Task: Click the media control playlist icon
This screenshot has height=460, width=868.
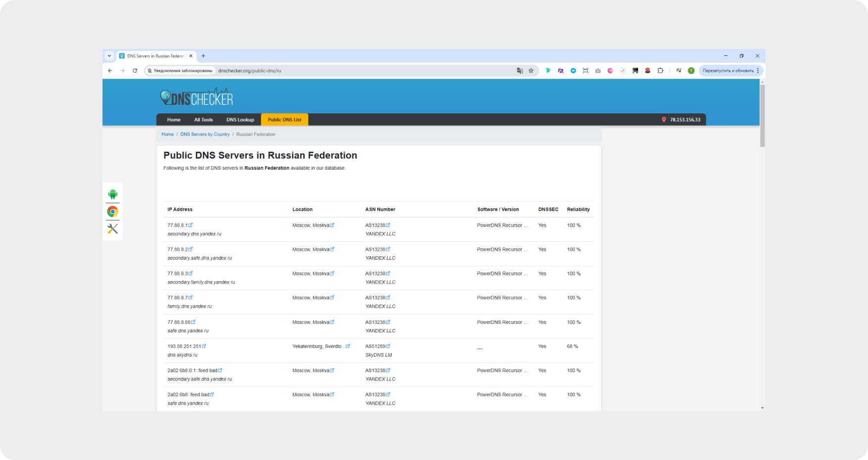Action: [x=678, y=71]
